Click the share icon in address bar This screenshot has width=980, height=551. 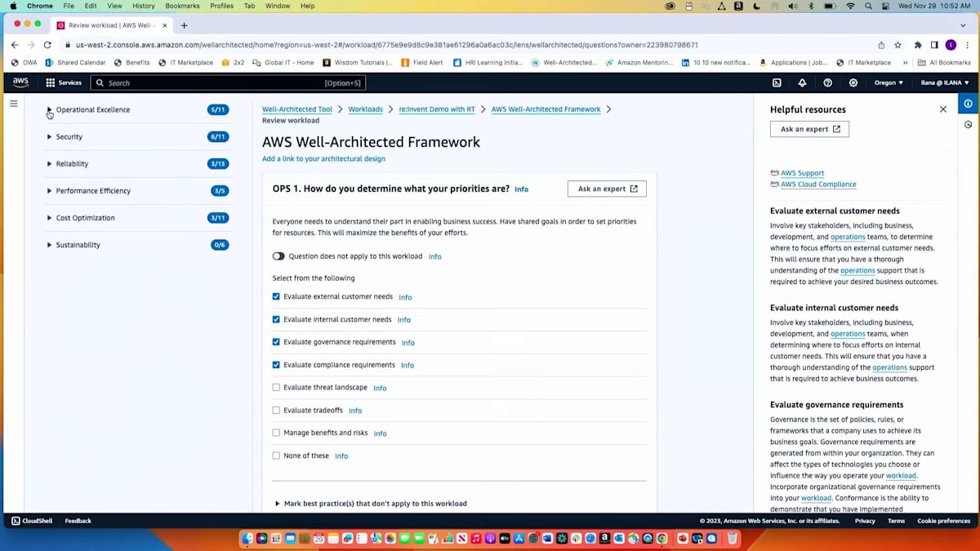(881, 45)
